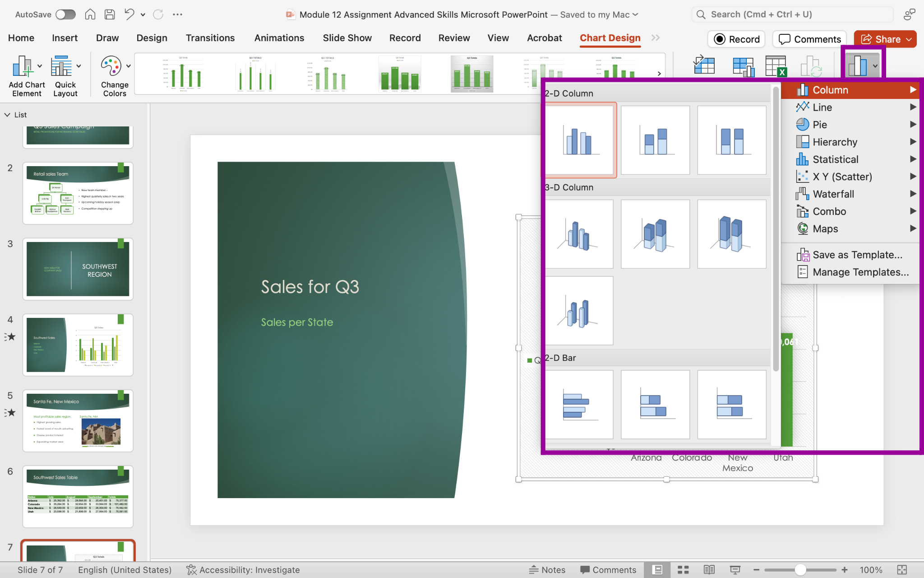Open document title save-location chevron
Viewport: 924px width, 578px height.
click(636, 14)
